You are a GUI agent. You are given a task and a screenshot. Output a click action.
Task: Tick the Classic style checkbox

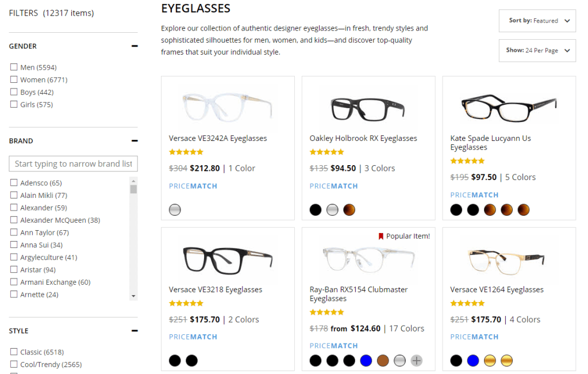pos(14,352)
